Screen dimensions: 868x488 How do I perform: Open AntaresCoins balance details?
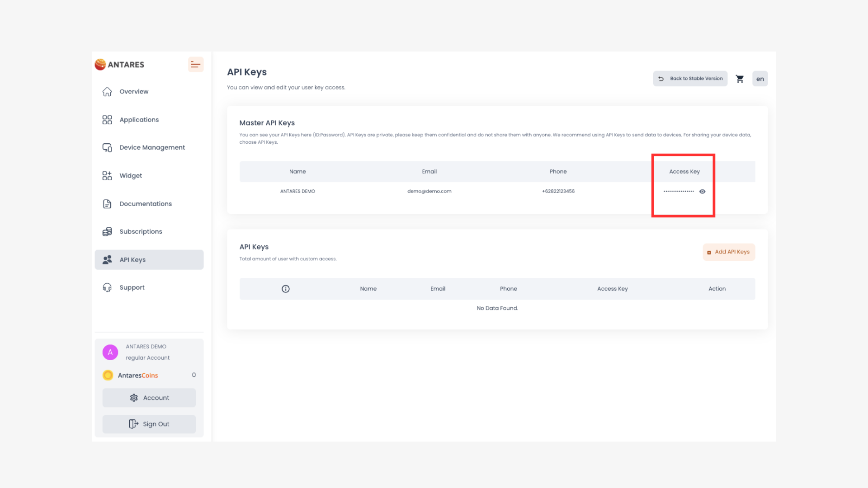137,375
